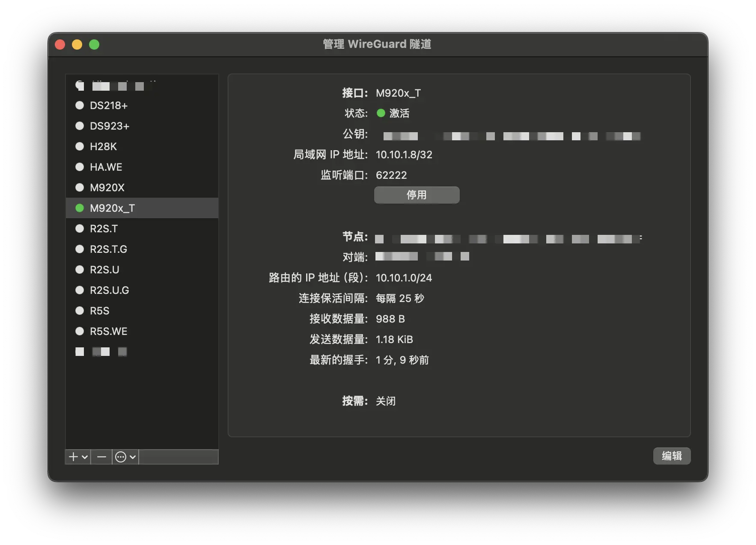Select the R5S tunnel
The height and width of the screenshot is (545, 756).
pos(99,311)
